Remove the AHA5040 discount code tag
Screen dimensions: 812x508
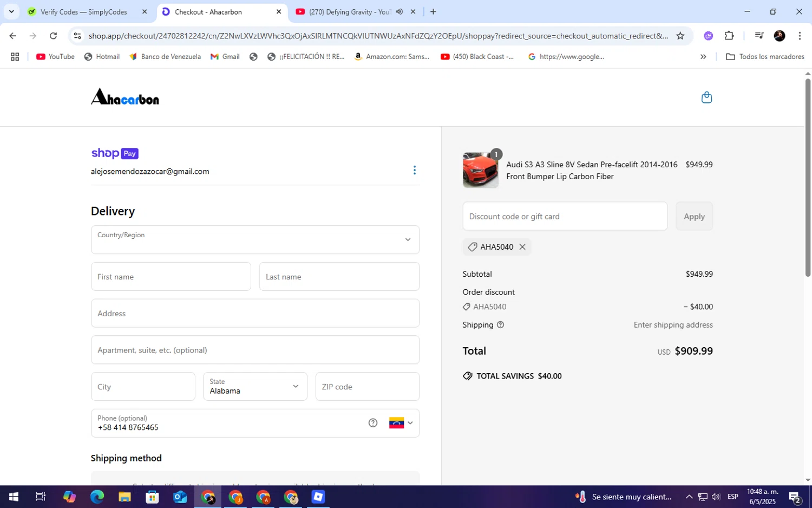522,247
